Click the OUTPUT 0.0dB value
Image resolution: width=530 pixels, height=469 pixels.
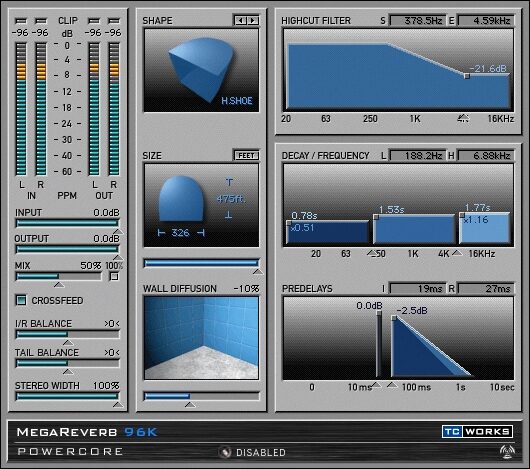(x=106, y=239)
